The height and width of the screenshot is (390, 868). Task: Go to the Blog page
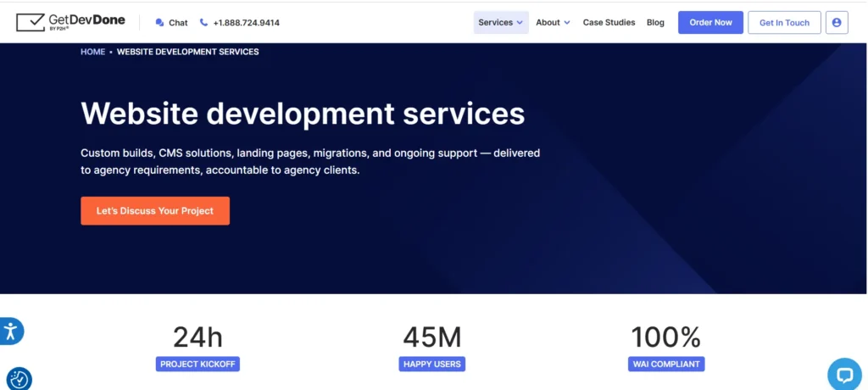[x=655, y=23]
